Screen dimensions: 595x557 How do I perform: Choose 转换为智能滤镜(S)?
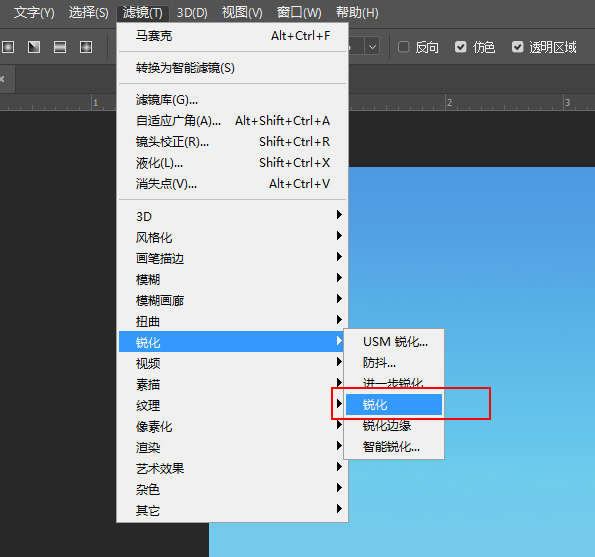coord(233,68)
